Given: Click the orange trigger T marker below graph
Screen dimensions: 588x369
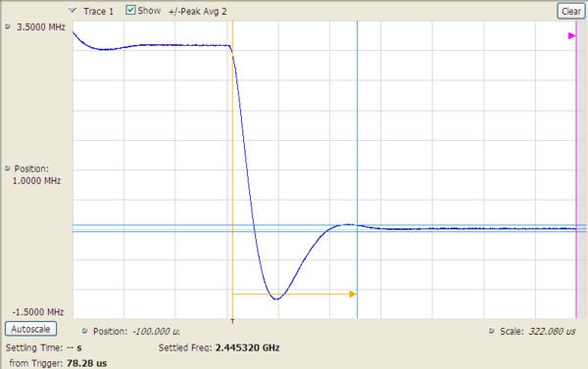Looking at the screenshot, I should [232, 321].
